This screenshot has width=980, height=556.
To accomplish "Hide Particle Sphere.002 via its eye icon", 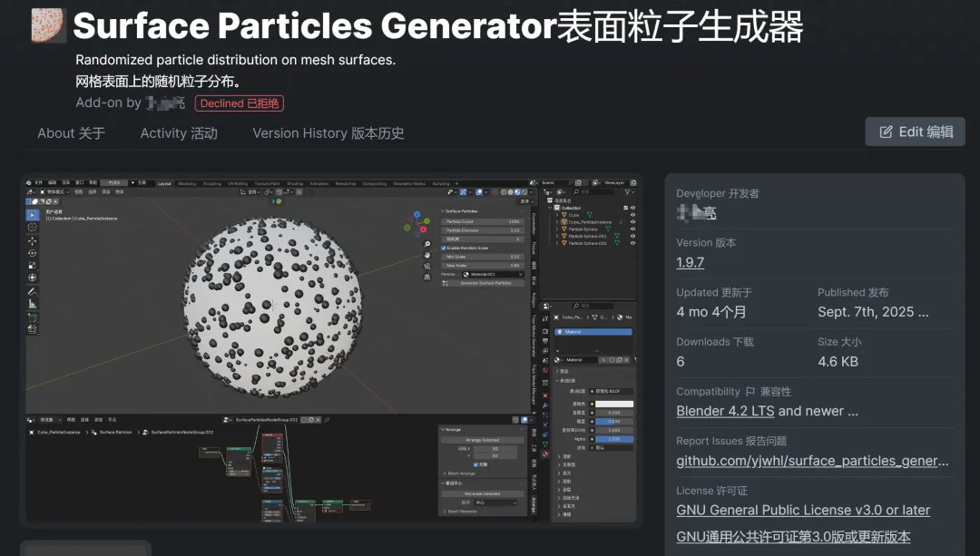I will tap(632, 243).
